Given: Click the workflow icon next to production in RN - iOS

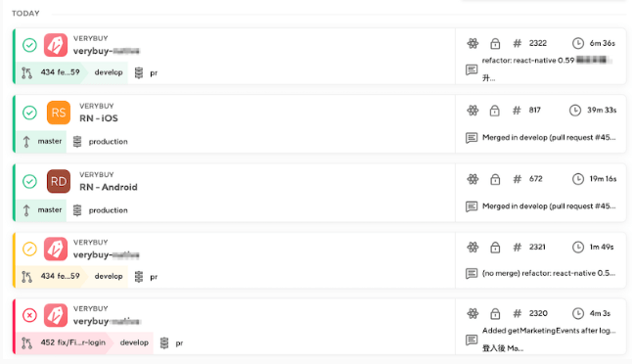Looking at the screenshot, I should (77, 142).
